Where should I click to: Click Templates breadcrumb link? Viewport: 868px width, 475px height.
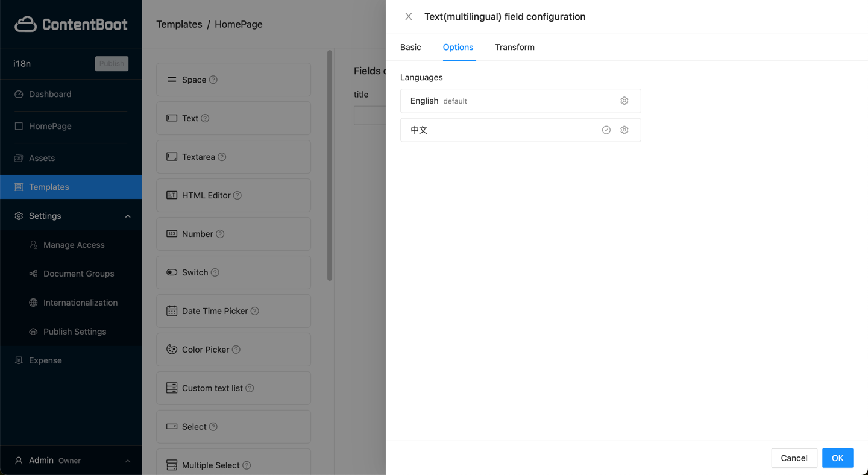pos(179,24)
